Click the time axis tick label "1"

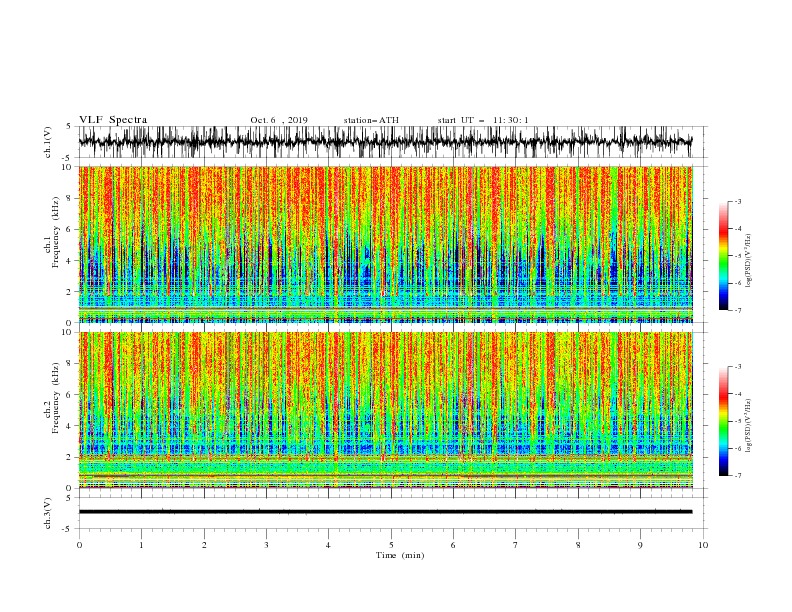click(141, 545)
